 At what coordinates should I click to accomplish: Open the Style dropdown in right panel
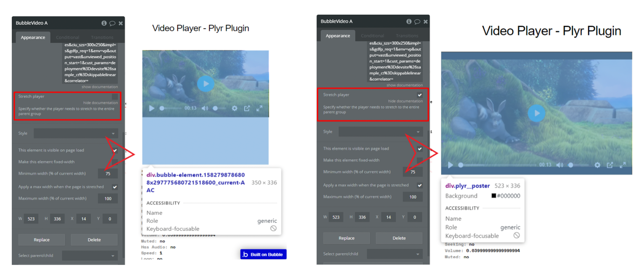click(380, 132)
